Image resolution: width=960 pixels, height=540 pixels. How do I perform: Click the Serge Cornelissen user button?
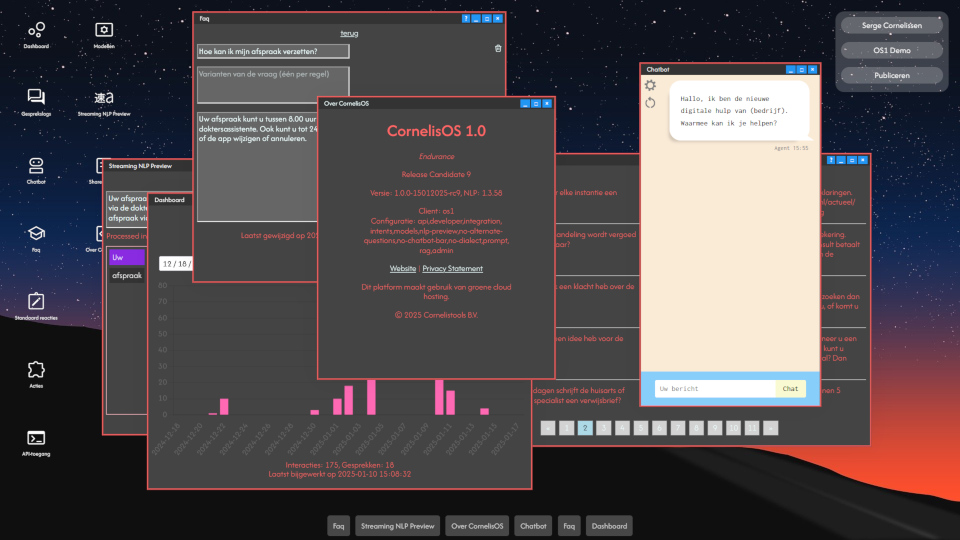(x=891, y=25)
